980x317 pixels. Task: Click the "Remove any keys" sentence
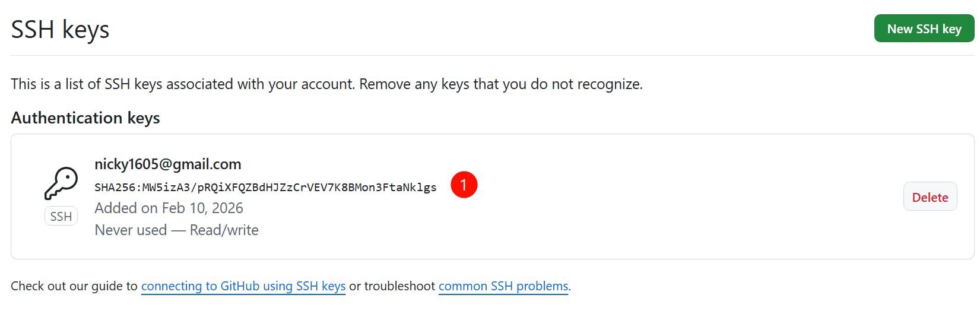pos(500,84)
